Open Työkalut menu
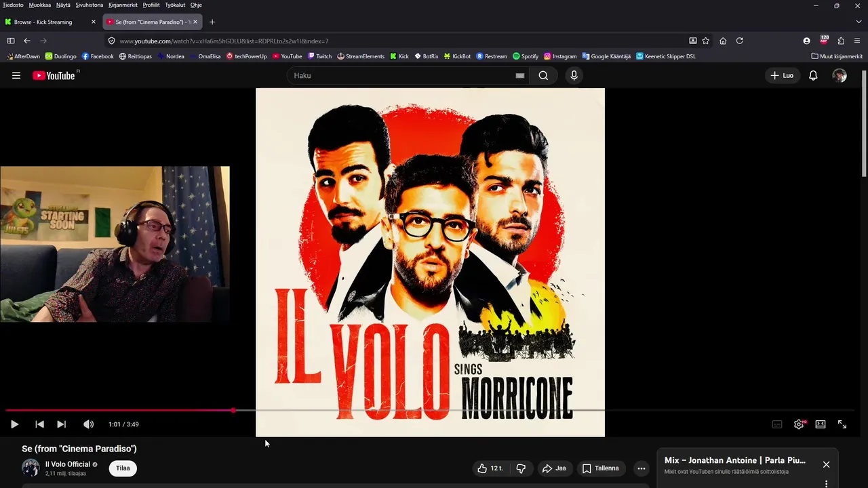 pos(175,5)
